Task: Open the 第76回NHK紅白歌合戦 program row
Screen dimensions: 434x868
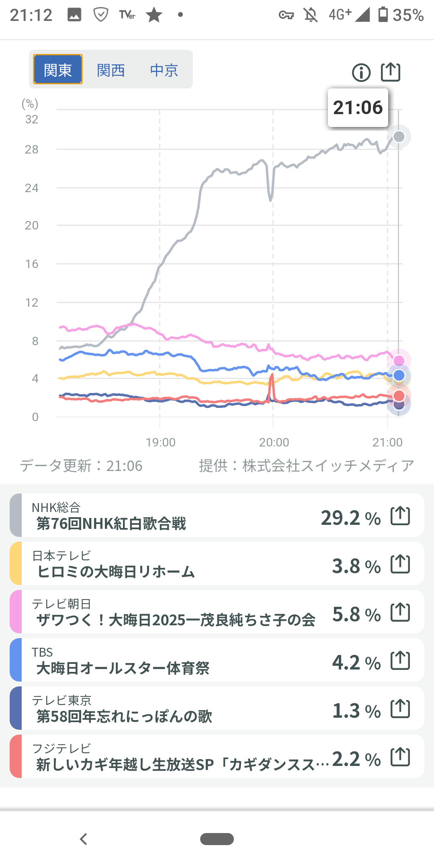Action: point(161,516)
